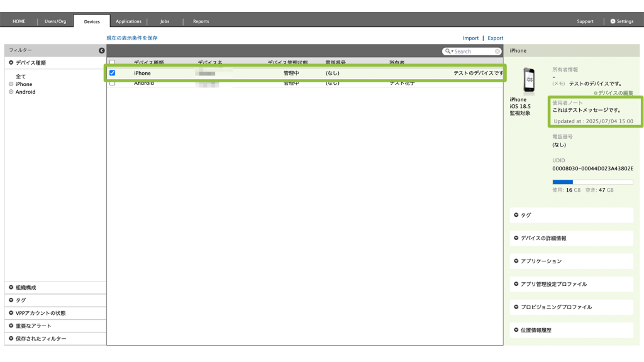This screenshot has width=644, height=362.
Task: Sort by the 電話番号 column header
Action: (336, 63)
